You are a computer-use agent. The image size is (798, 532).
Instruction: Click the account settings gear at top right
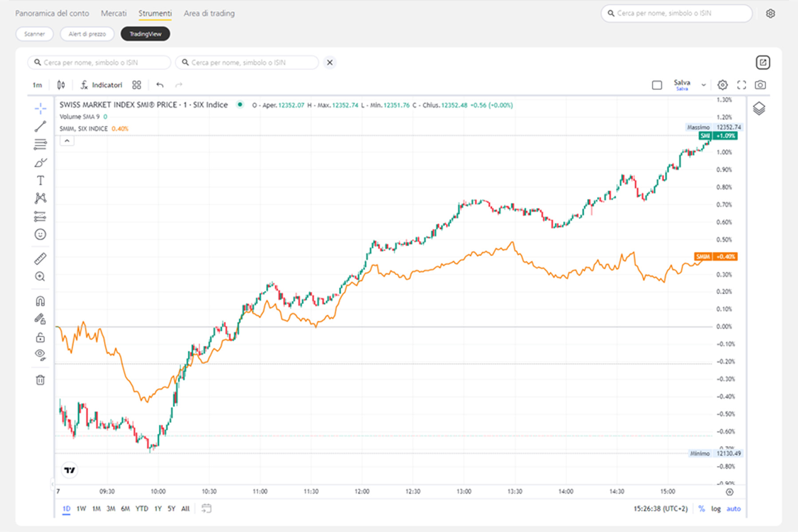[771, 13]
